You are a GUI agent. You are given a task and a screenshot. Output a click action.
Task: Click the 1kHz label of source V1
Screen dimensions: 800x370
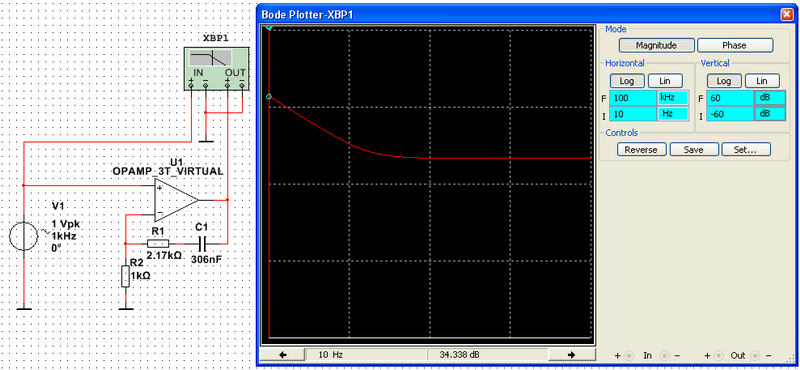point(63,236)
